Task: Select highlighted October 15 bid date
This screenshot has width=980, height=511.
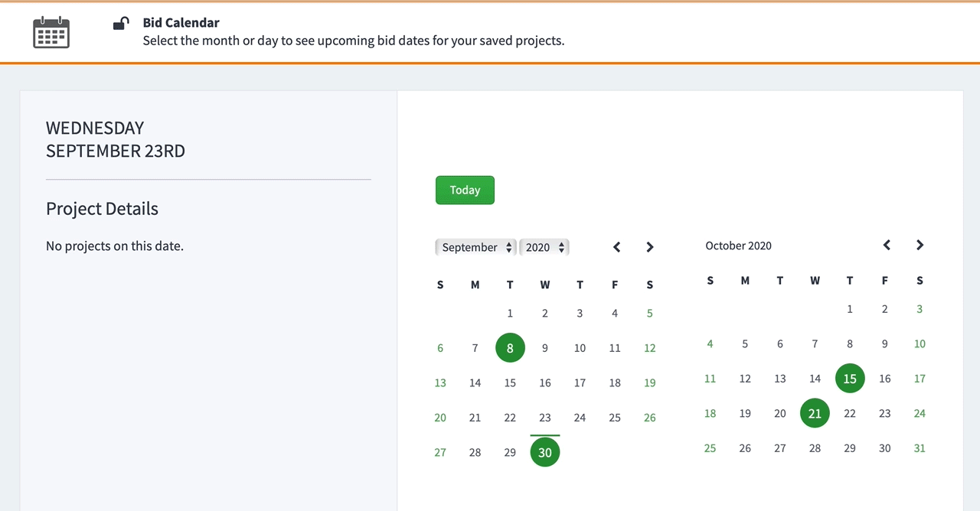Action: coord(850,379)
